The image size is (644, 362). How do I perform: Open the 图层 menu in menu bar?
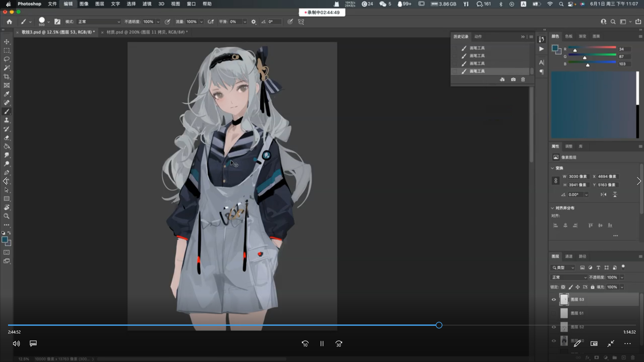[100, 4]
